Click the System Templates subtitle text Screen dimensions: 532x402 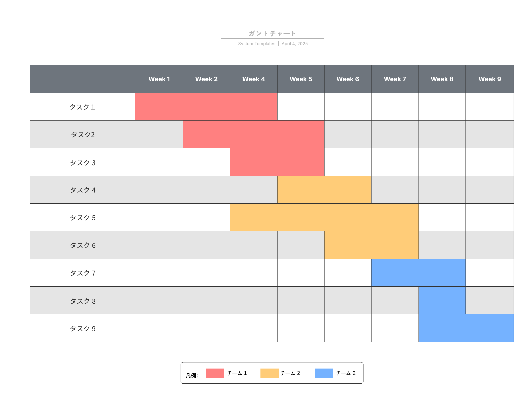click(256, 44)
